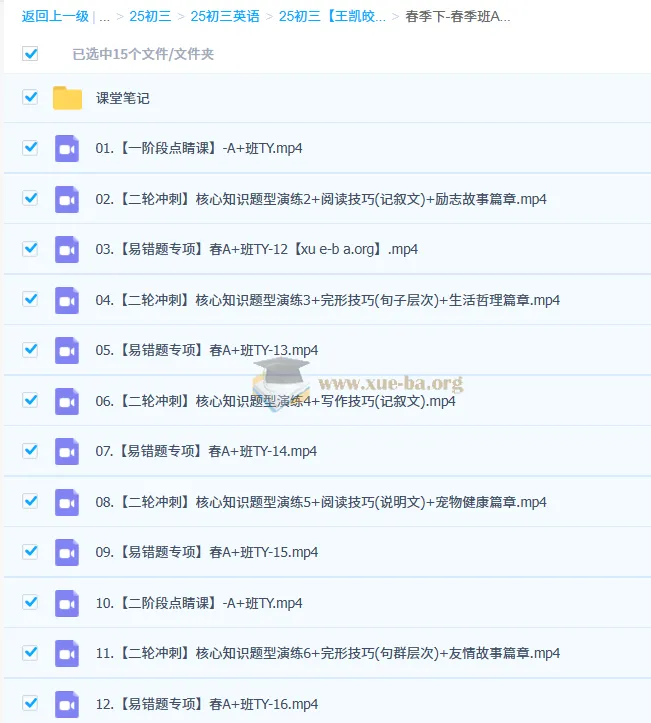
Task: Click the video icon beside file 07
Action: point(67,451)
